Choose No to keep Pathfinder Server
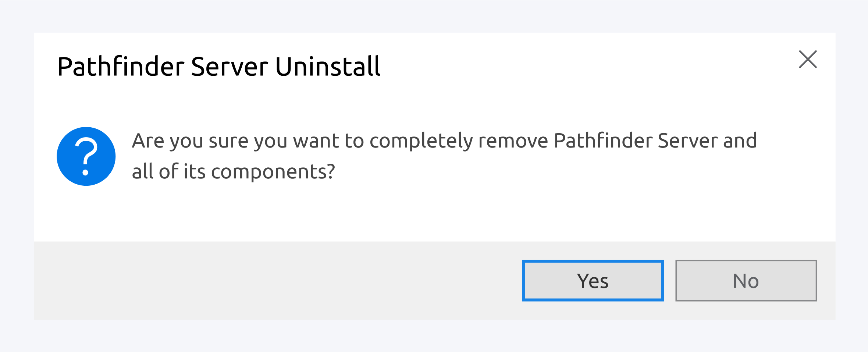The image size is (868, 352). [x=746, y=281]
